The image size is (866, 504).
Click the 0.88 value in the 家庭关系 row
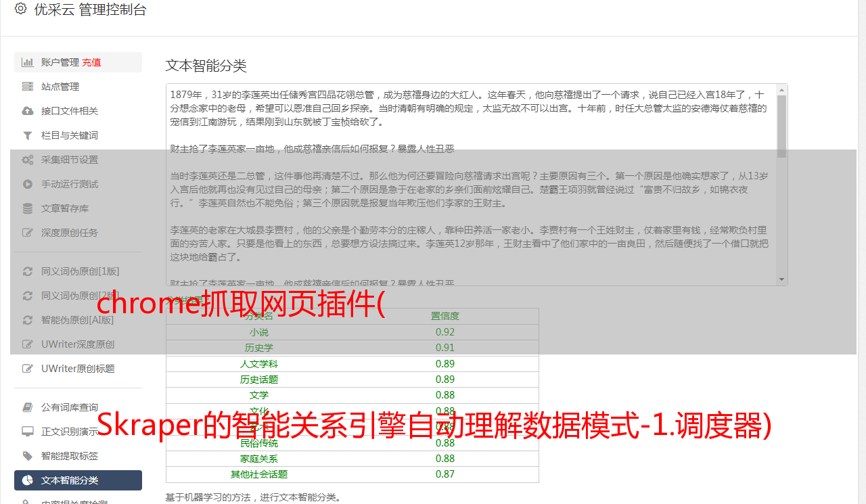445,459
